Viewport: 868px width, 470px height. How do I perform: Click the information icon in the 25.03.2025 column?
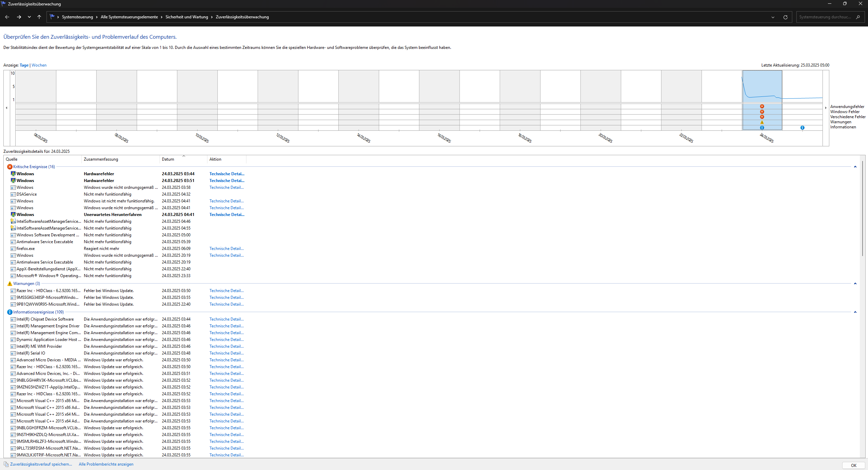[802, 128]
